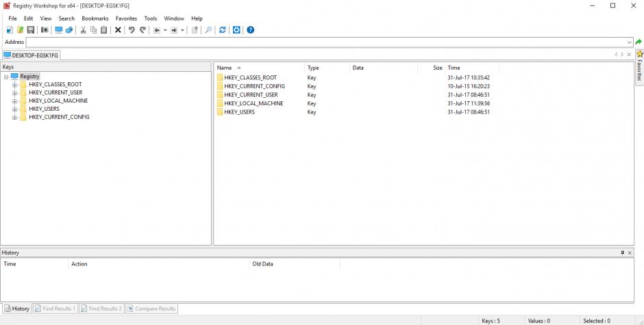This screenshot has width=644, height=325.
Task: Sort by the Name column header
Action: (x=259, y=68)
